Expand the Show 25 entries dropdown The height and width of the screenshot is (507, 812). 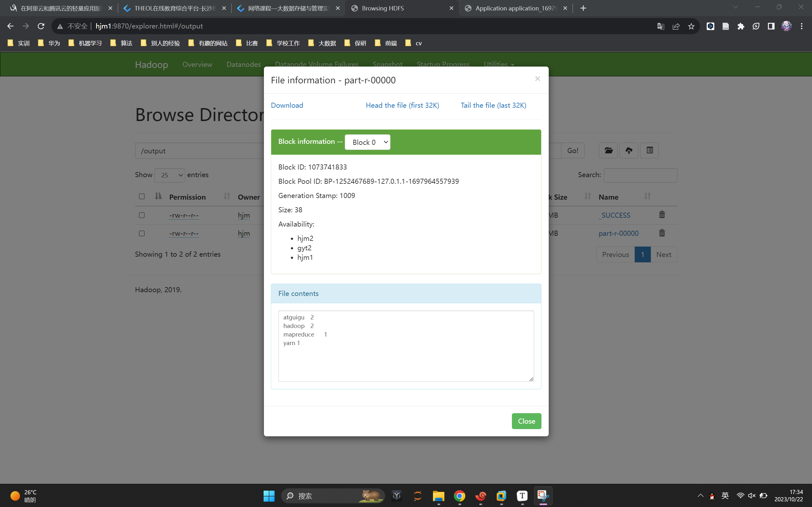click(170, 175)
